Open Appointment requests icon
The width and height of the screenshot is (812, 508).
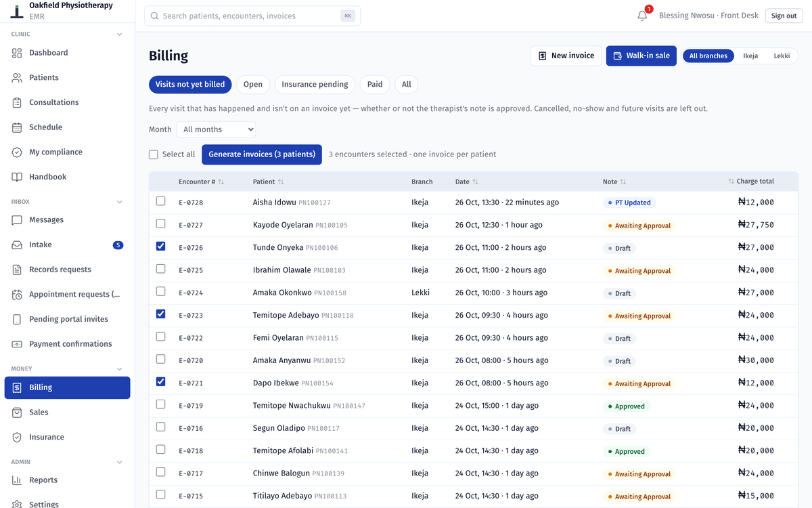pyautogui.click(x=17, y=295)
